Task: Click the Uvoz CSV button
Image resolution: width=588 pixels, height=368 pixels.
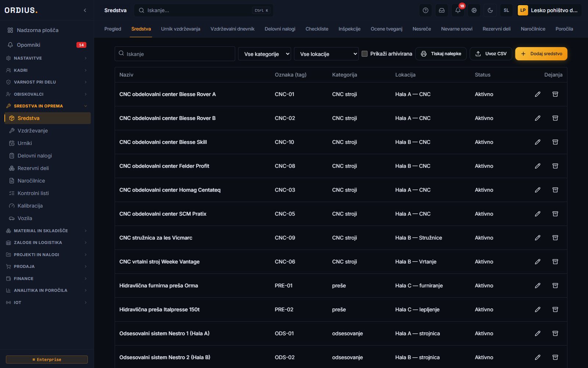Action: click(491, 54)
